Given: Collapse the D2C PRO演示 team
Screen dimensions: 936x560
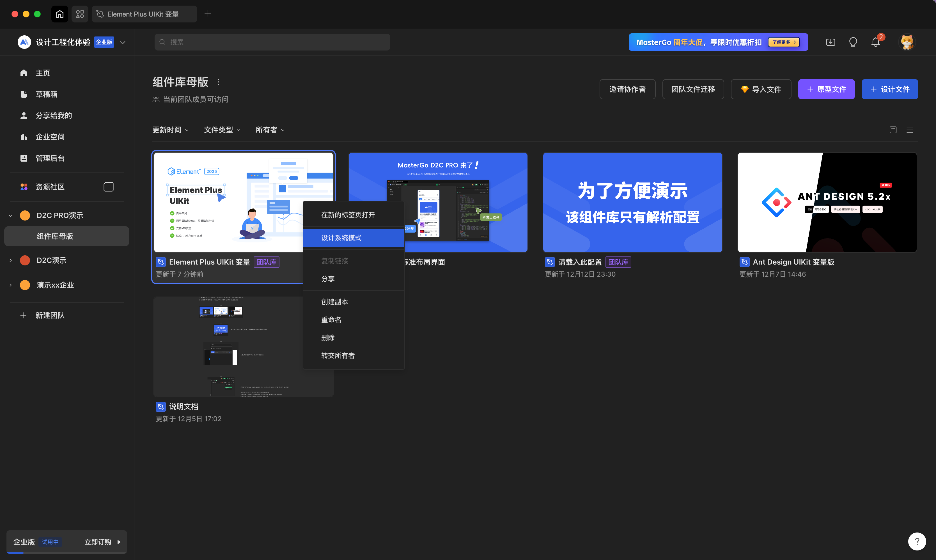Looking at the screenshot, I should coord(11,215).
